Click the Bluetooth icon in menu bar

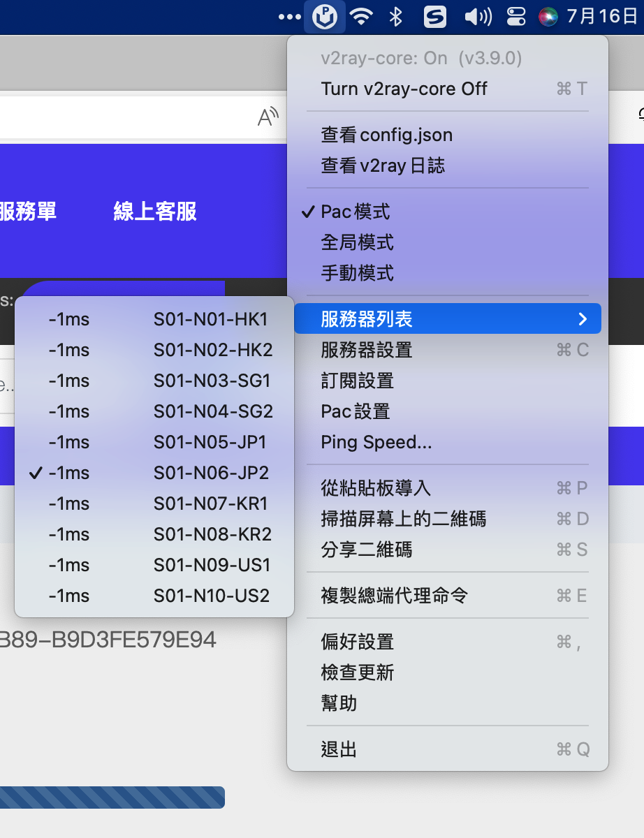[396, 17]
